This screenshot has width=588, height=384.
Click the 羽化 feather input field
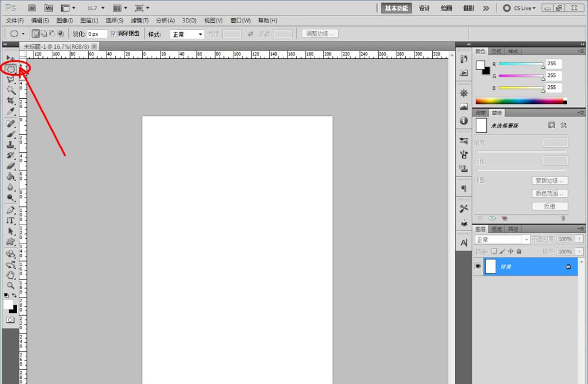click(x=97, y=34)
